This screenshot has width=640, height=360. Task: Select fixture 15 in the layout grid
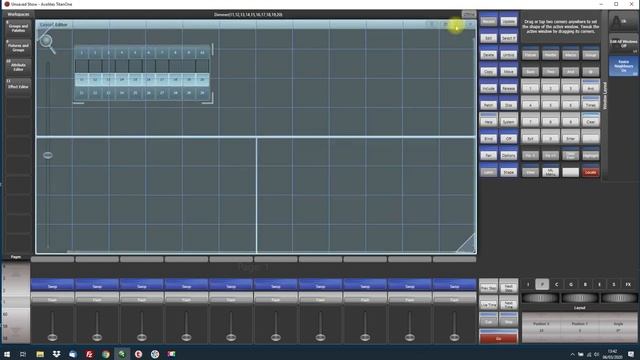(135, 80)
